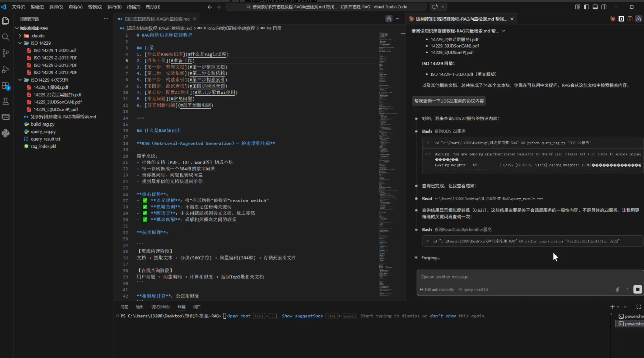Open the Explorer view in activity bar
This screenshot has height=358, width=644.
[x=6, y=21]
